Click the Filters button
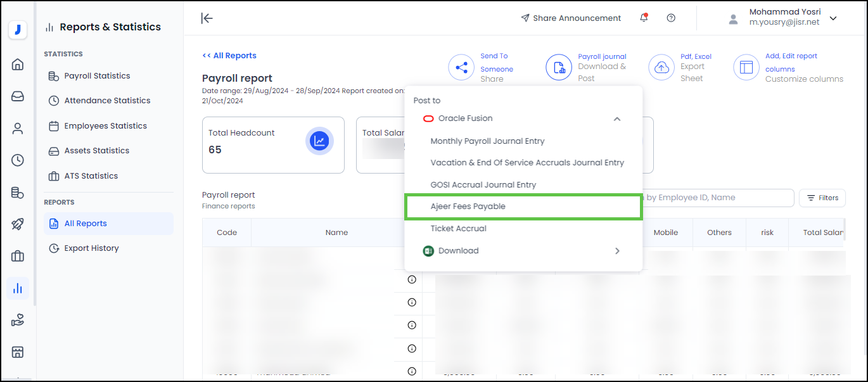The height and width of the screenshot is (382, 868). [822, 198]
